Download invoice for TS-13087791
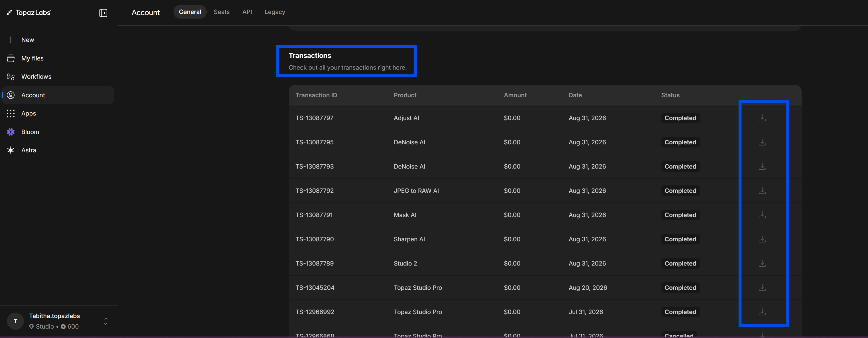Image resolution: width=868 pixels, height=338 pixels. (762, 215)
